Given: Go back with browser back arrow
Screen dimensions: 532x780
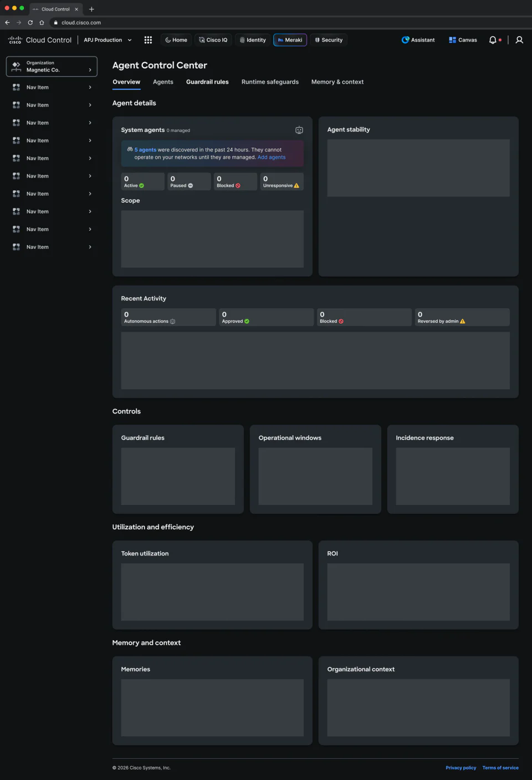Looking at the screenshot, I should (7, 23).
